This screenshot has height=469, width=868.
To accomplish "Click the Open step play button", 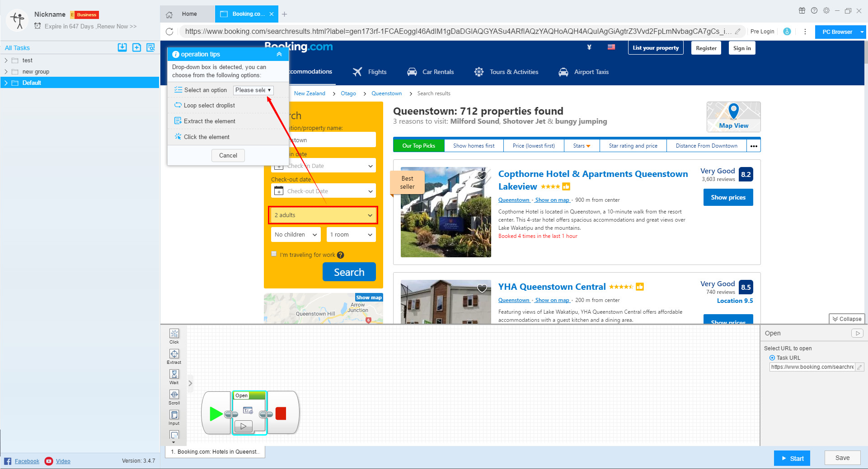I will [244, 426].
